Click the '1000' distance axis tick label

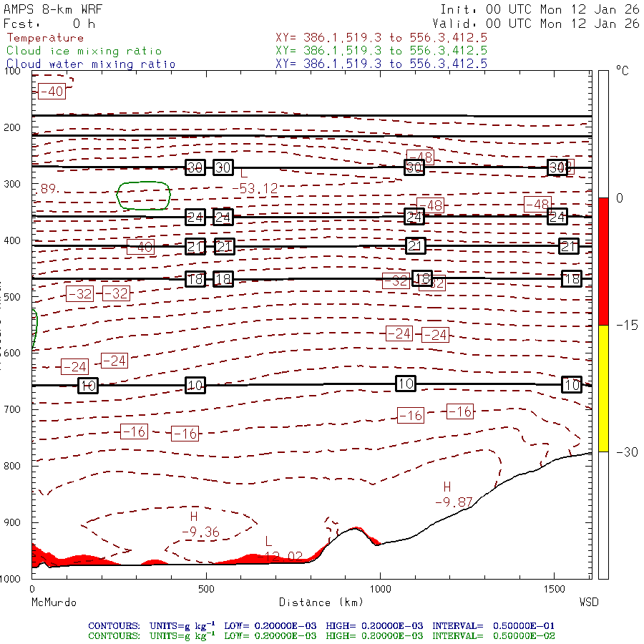click(x=381, y=590)
